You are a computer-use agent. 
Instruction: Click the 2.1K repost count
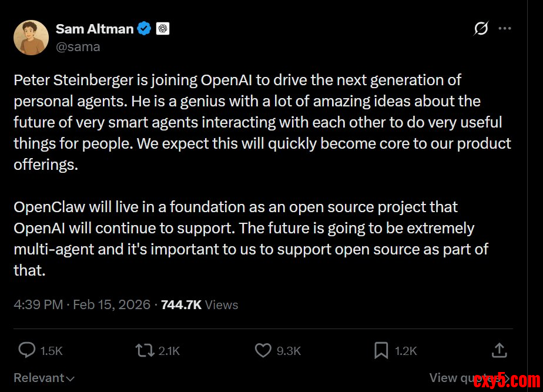click(x=169, y=351)
